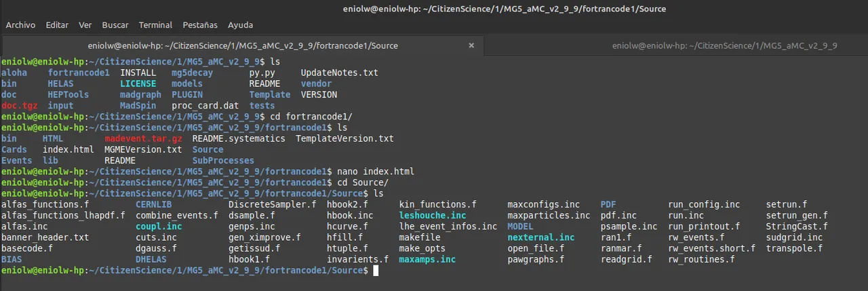Click the file name hbook2.f
This screenshot has width=868, height=291.
(x=347, y=204)
